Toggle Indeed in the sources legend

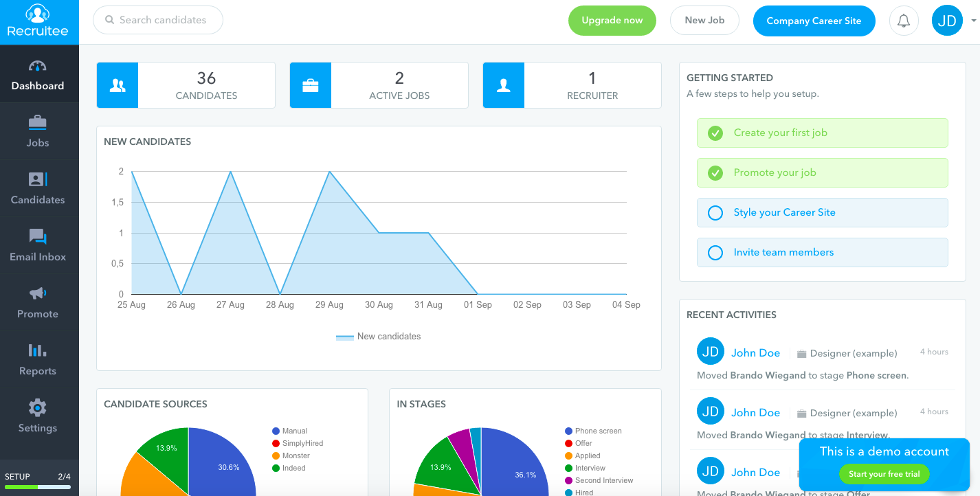coord(289,469)
